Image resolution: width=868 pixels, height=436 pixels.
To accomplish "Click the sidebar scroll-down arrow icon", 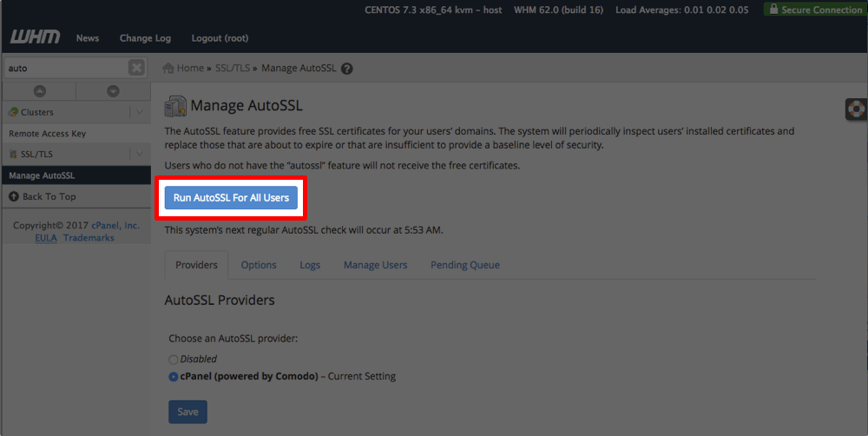I will (113, 91).
